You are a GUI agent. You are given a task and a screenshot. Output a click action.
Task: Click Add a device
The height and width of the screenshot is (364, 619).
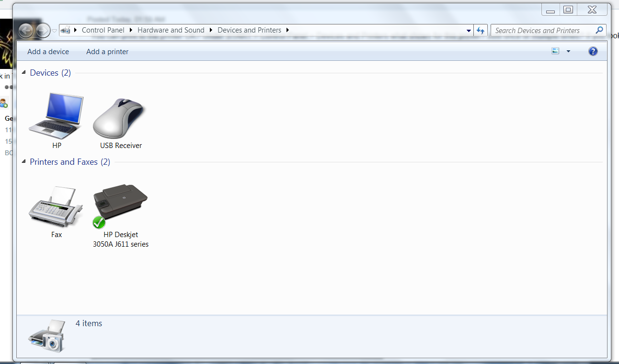pos(48,52)
